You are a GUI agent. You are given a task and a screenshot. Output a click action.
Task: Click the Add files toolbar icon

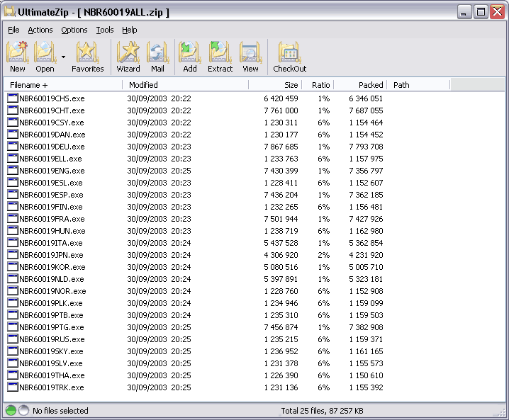[190, 57]
